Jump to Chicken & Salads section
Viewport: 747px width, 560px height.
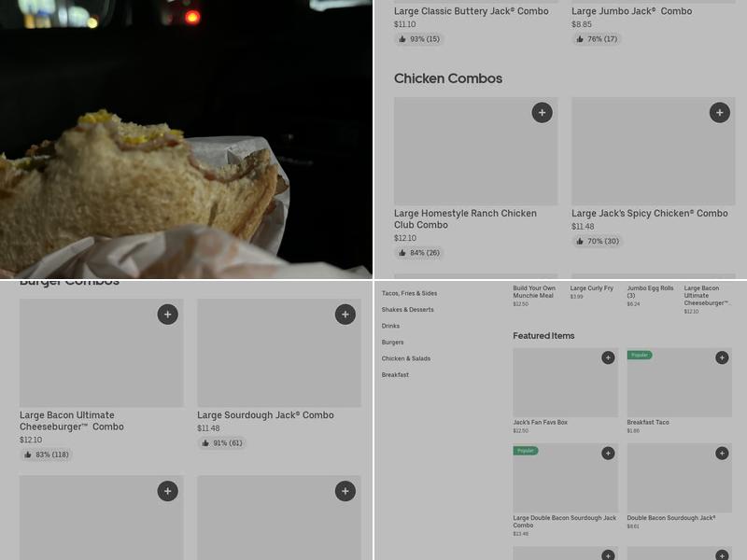point(405,358)
